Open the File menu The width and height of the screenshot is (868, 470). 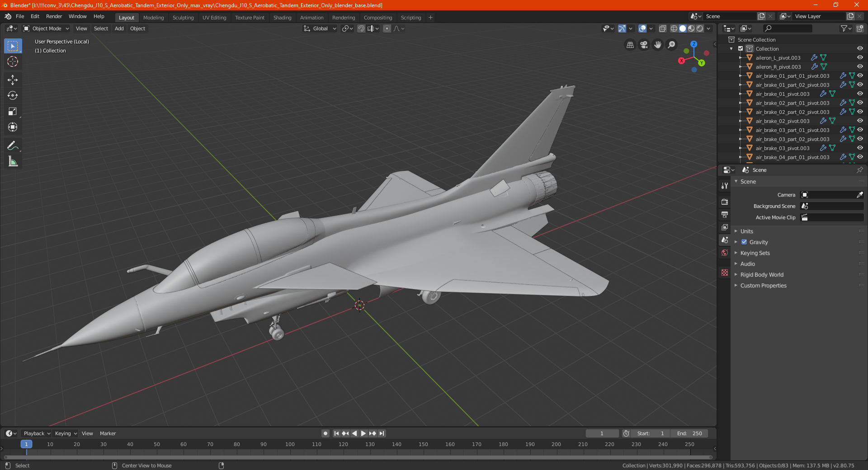[20, 16]
